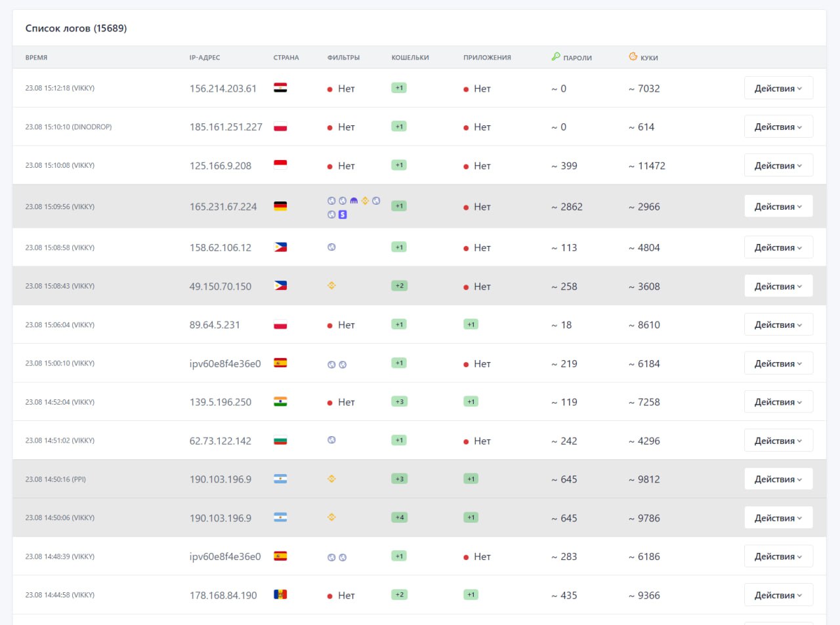Viewport: 840px width, 625px height.
Task: Click the German flag beside 165.231.67.224
Action: pyautogui.click(x=280, y=207)
